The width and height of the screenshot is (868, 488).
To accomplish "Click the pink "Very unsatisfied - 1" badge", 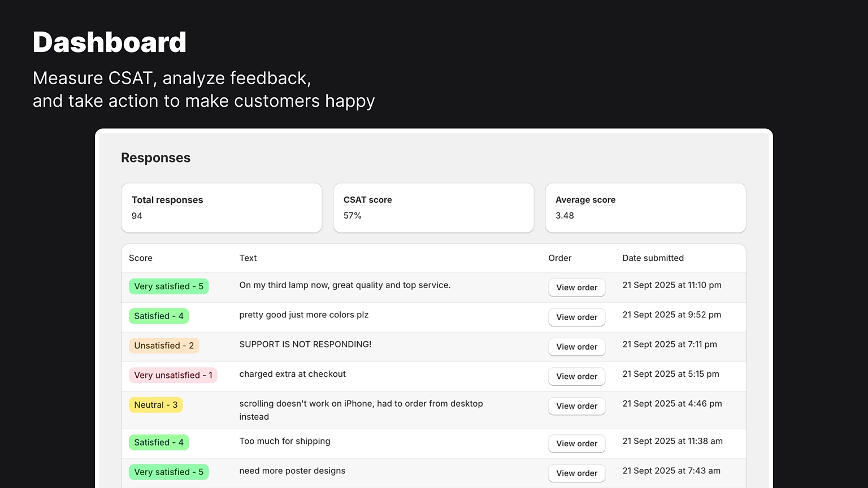I will [172, 375].
